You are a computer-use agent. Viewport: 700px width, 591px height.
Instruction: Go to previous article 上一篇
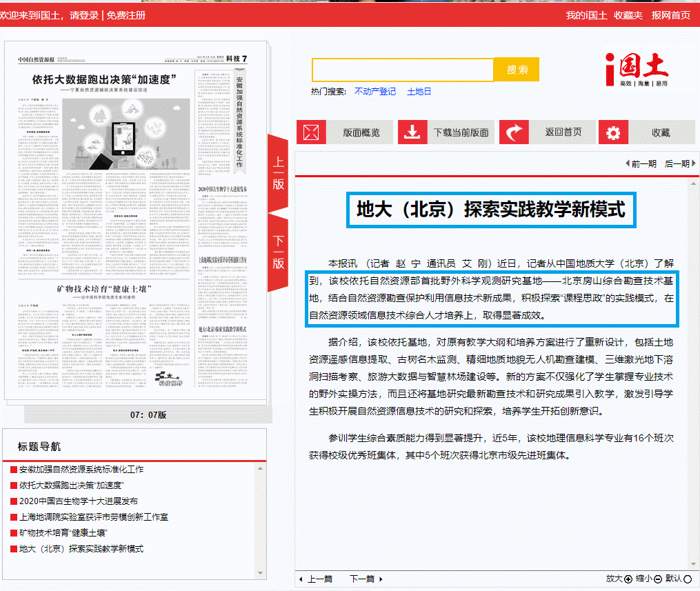315,579
